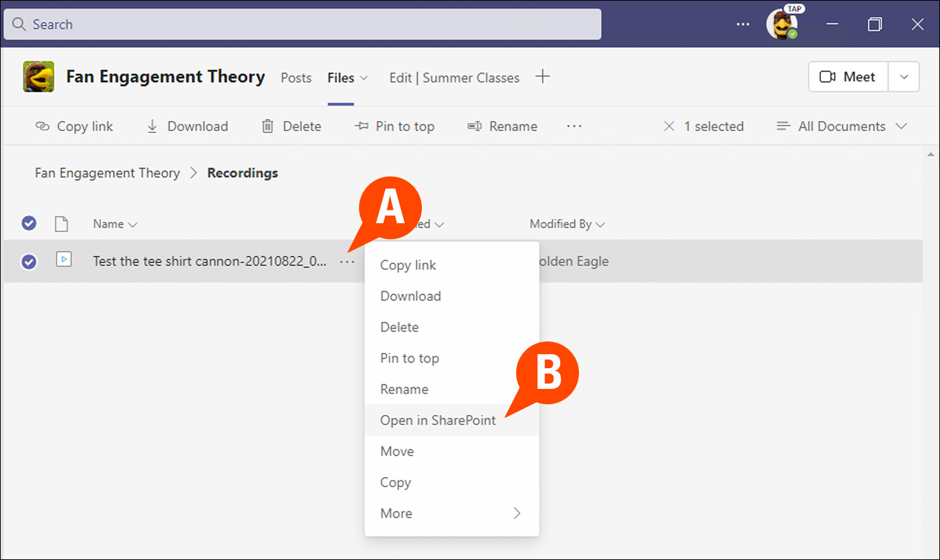Add a new tab with plus icon
The width and height of the screenshot is (940, 560).
(x=543, y=77)
